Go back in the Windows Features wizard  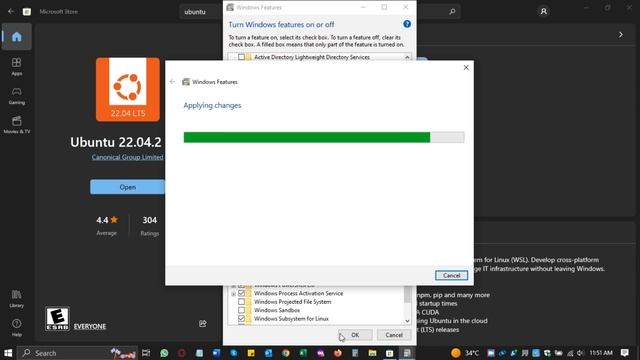pyautogui.click(x=172, y=82)
